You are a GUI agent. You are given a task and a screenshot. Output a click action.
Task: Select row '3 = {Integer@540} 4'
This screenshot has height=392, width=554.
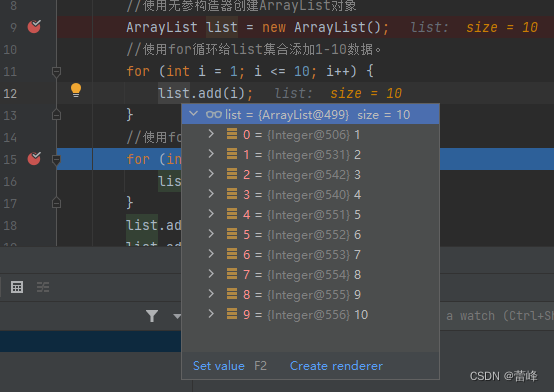311,195
